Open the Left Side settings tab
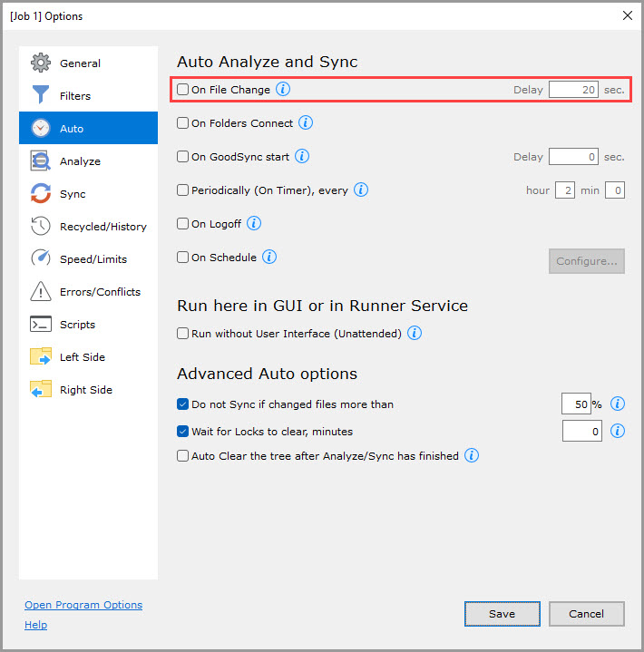Image resolution: width=644 pixels, height=652 pixels. click(82, 357)
